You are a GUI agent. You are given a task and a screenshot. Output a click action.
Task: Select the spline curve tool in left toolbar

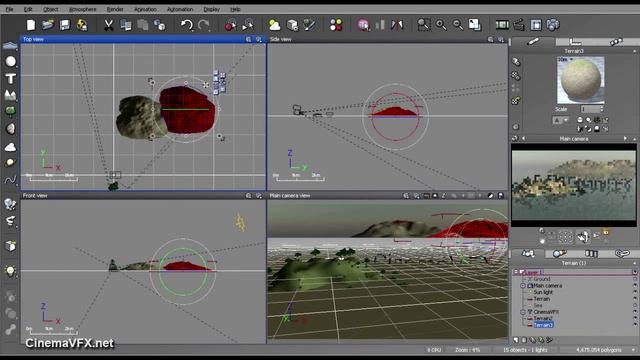pyautogui.click(x=11, y=180)
